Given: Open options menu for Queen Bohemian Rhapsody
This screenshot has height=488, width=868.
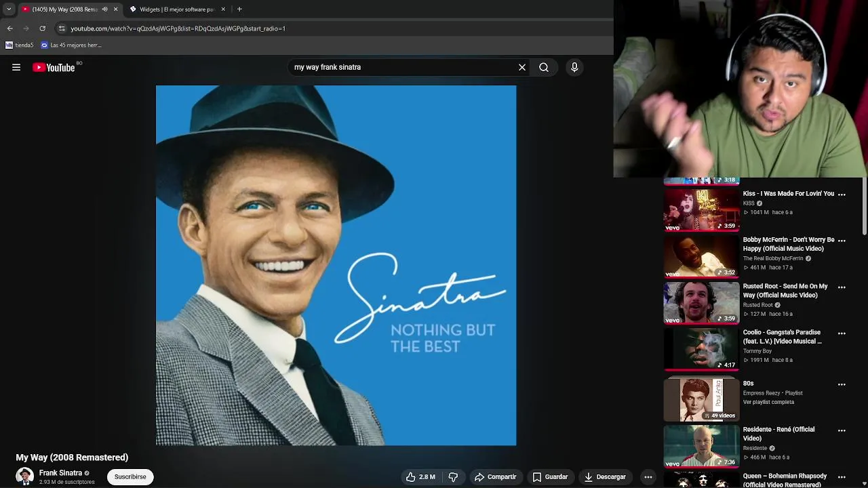Looking at the screenshot, I should click(x=842, y=477).
